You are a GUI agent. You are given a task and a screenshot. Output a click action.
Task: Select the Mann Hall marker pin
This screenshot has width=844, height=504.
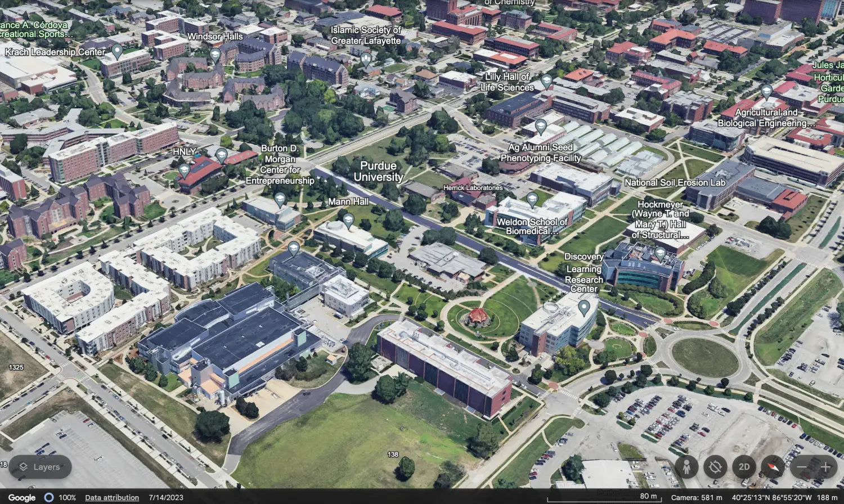pos(348,220)
